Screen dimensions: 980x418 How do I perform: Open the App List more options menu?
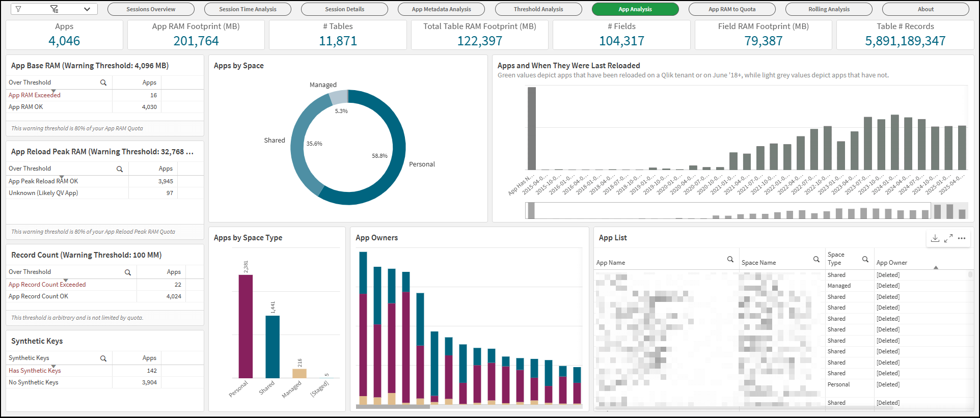click(962, 238)
